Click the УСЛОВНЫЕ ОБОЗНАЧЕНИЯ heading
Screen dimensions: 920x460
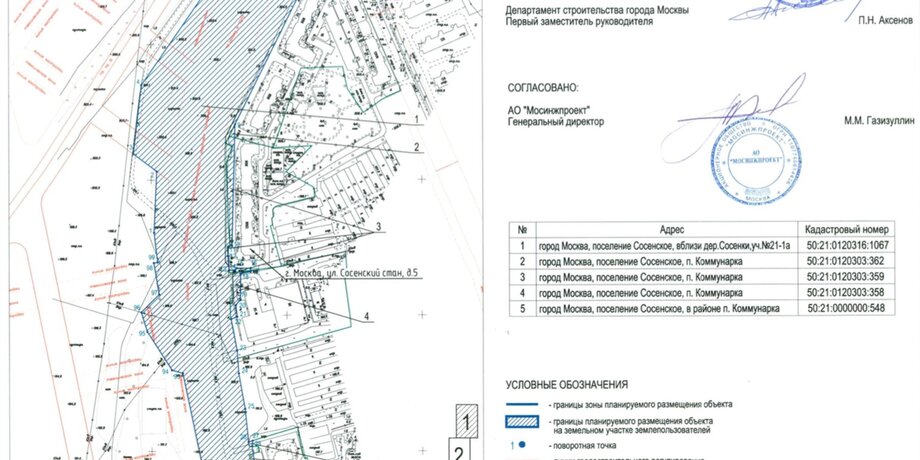click(566, 384)
